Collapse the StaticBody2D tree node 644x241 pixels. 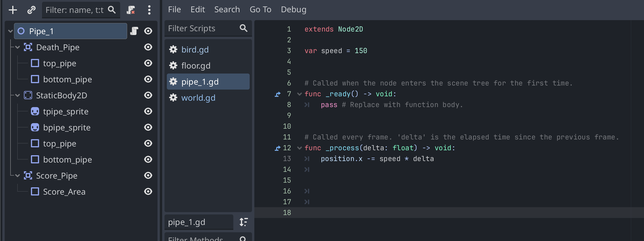click(x=17, y=95)
